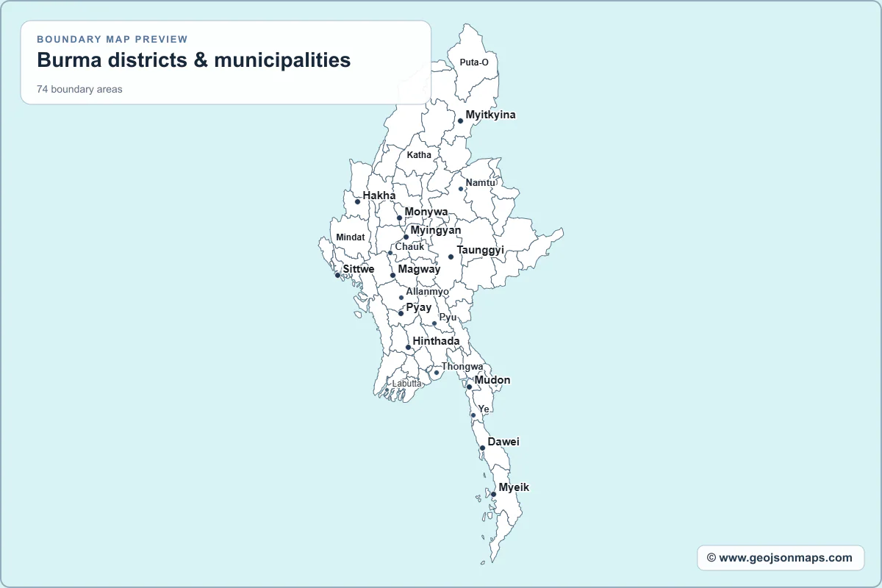Click the Namtu label
The height and width of the screenshot is (588, 882).
481,182
